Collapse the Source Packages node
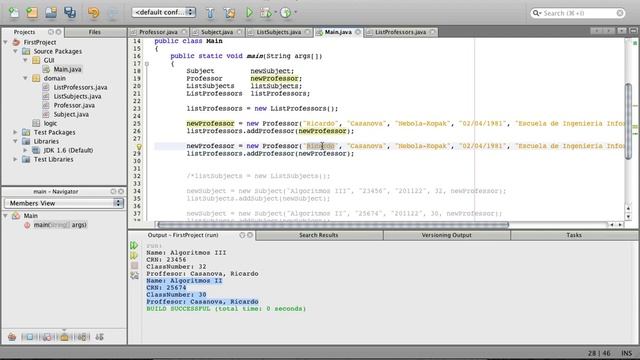Viewport: 640px width, 360px height. click(16, 51)
